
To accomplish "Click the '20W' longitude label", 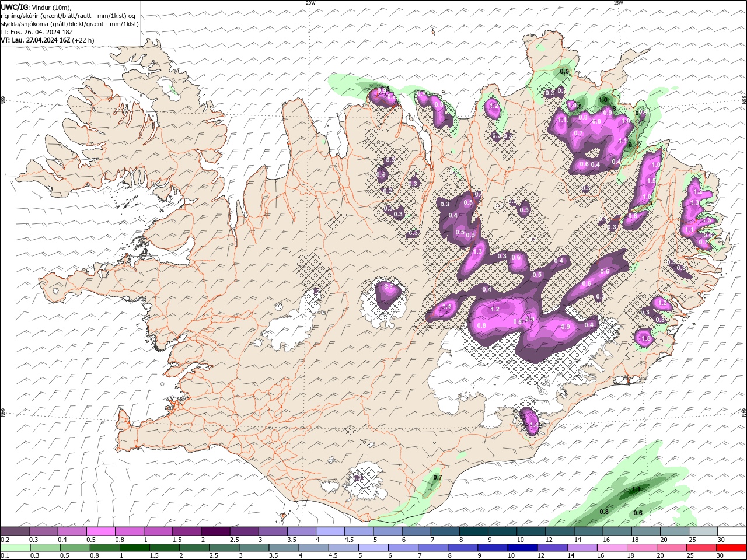I will click(310, 3).
